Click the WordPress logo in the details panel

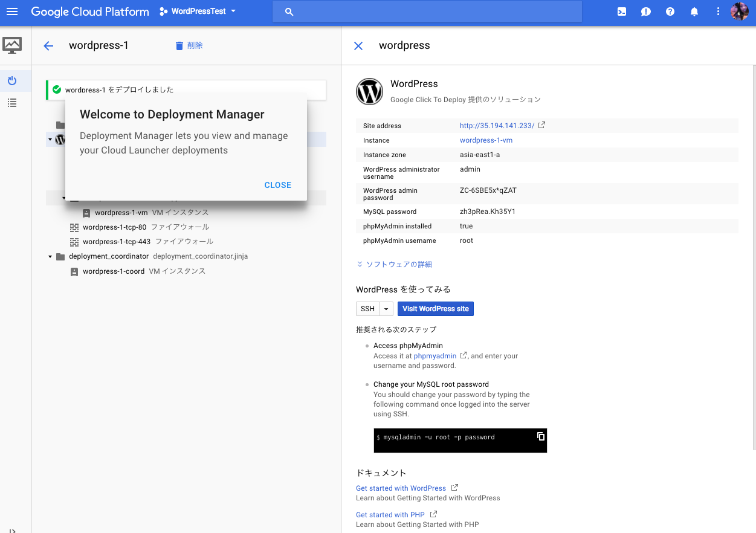(369, 91)
